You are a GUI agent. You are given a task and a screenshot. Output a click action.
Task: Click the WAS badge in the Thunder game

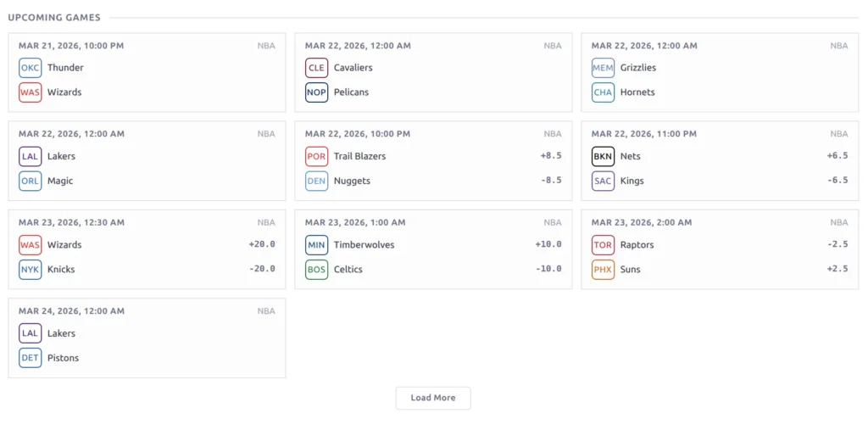click(x=30, y=92)
